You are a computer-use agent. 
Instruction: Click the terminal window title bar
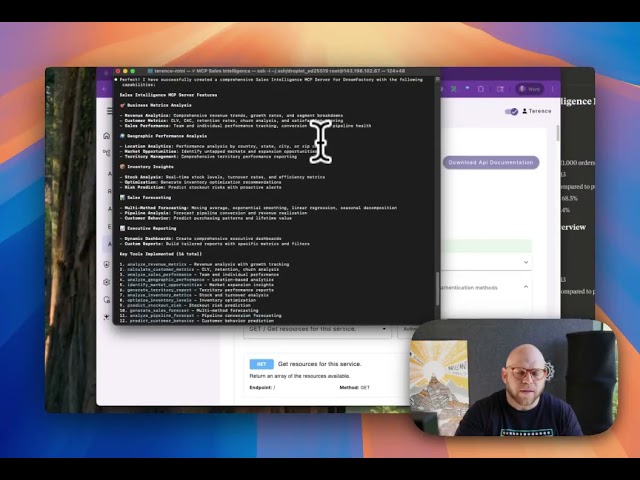tap(276, 71)
